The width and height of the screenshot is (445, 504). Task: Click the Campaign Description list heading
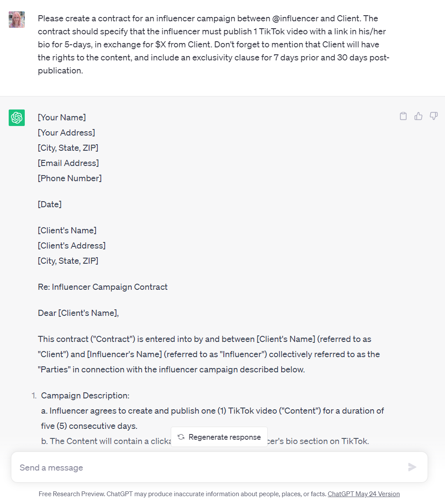click(x=85, y=396)
